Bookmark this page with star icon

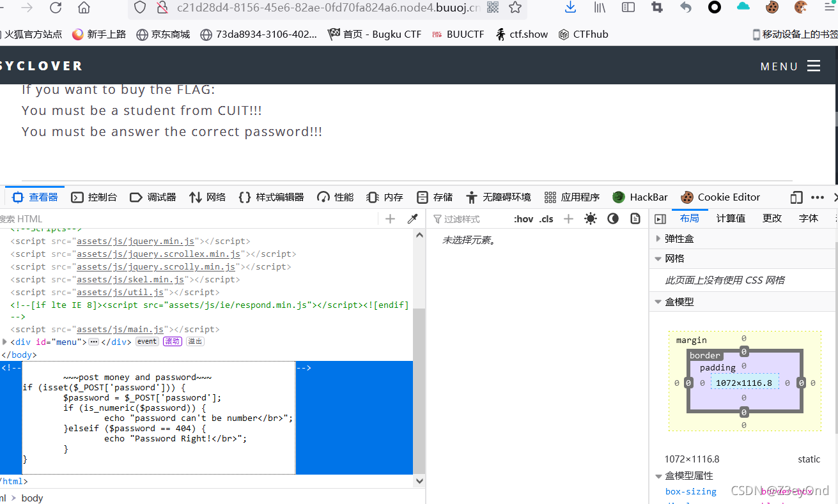coord(515,8)
